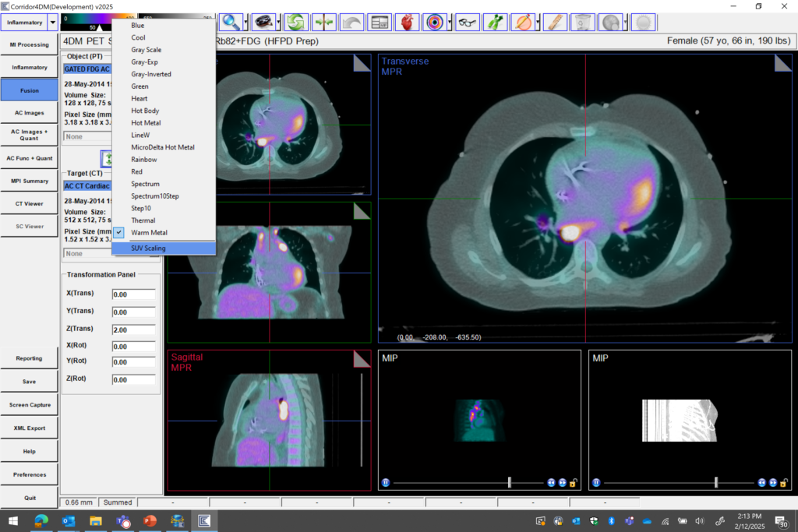
Task: Toggle lock icon on left MIP viewer
Action: pos(573,483)
